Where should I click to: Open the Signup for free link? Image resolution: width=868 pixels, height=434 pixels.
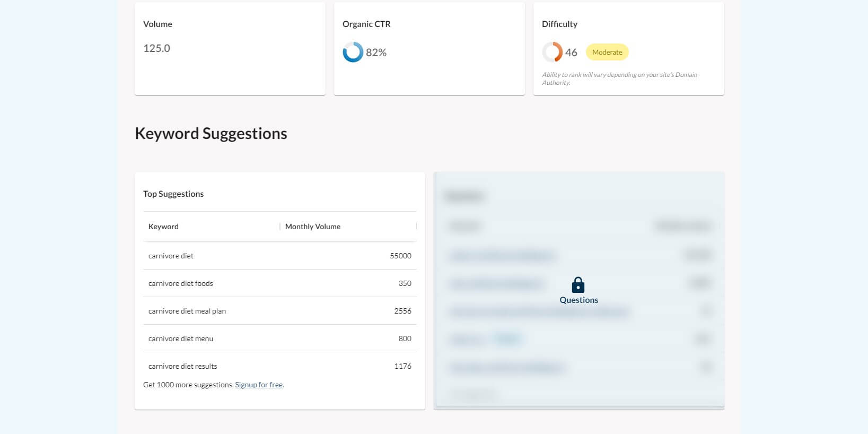point(259,385)
